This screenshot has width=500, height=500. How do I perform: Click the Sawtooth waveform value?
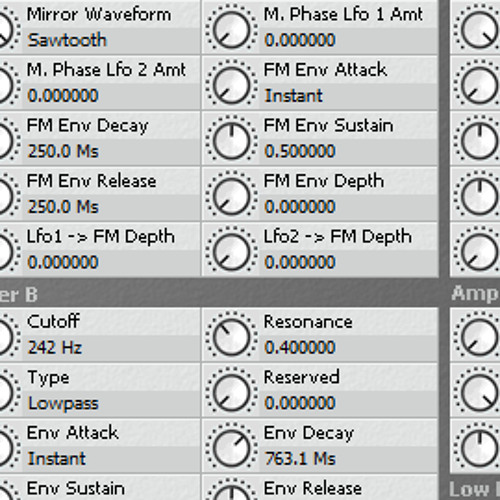67,40
